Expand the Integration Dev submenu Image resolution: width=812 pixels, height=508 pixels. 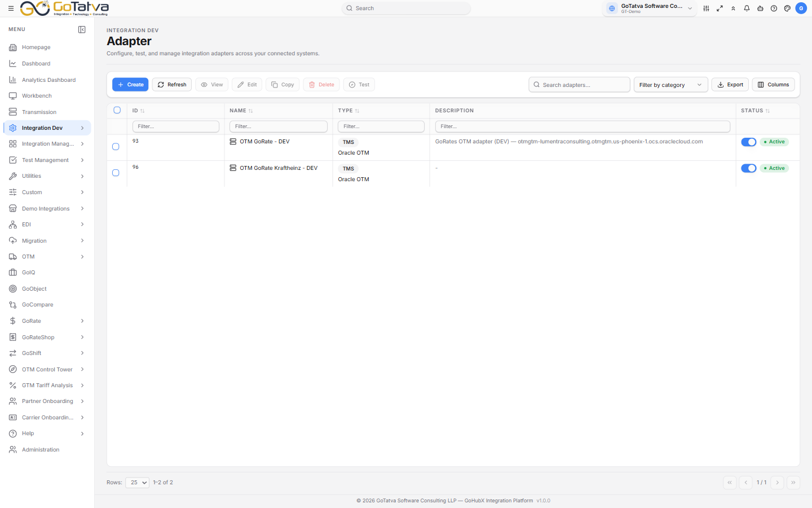(x=82, y=128)
